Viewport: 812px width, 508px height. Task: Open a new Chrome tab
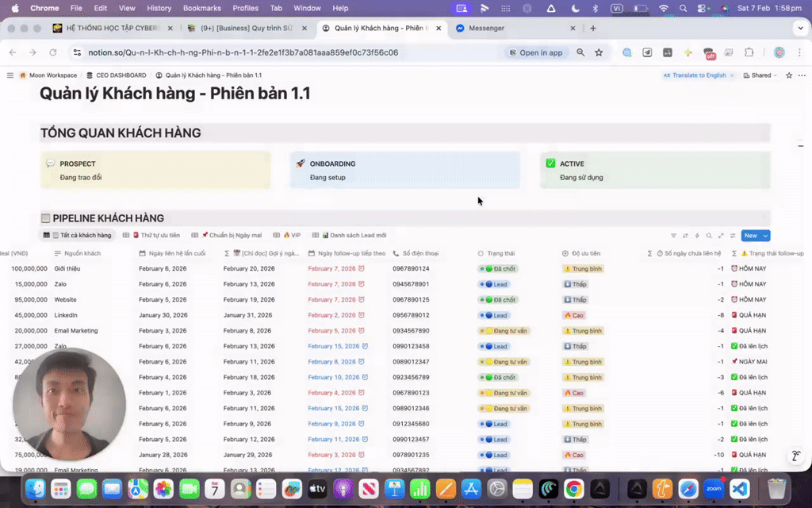[x=593, y=28]
